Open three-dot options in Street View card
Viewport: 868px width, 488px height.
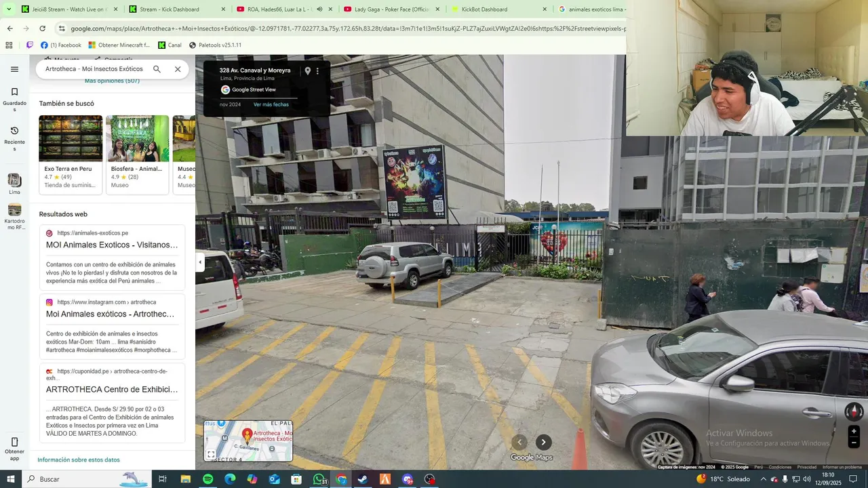(x=317, y=70)
